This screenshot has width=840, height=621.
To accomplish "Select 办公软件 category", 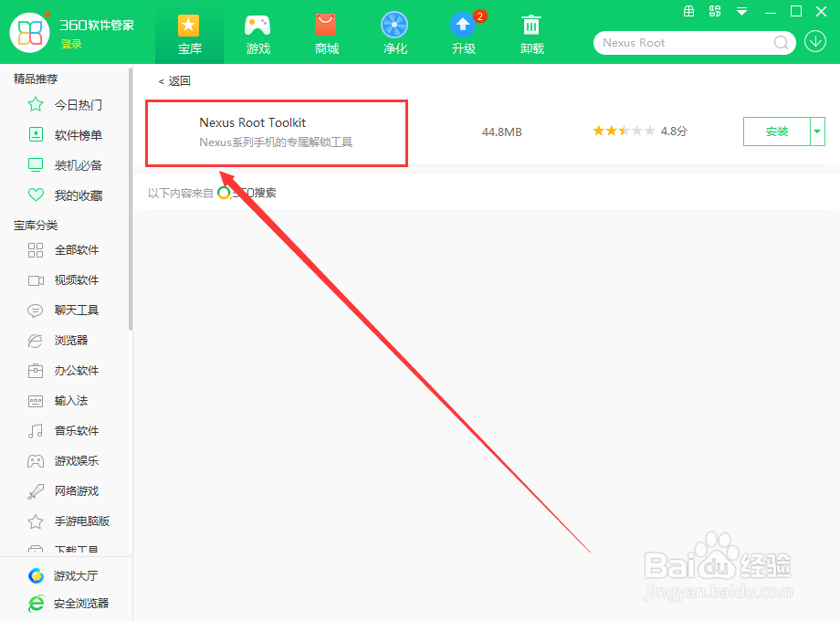I will 77,370.
